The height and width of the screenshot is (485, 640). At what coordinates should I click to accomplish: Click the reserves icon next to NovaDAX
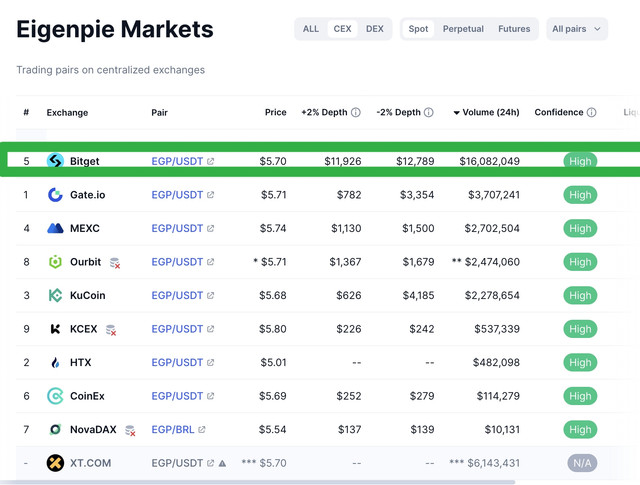pyautogui.click(x=130, y=430)
